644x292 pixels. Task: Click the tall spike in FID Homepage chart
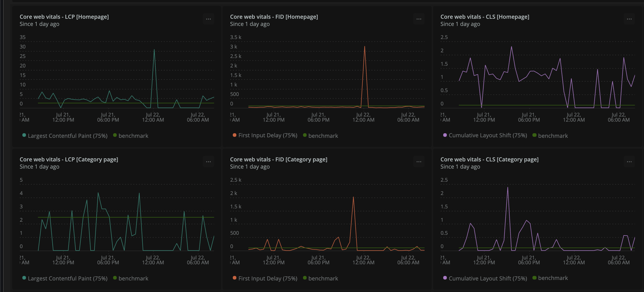[x=365, y=47]
